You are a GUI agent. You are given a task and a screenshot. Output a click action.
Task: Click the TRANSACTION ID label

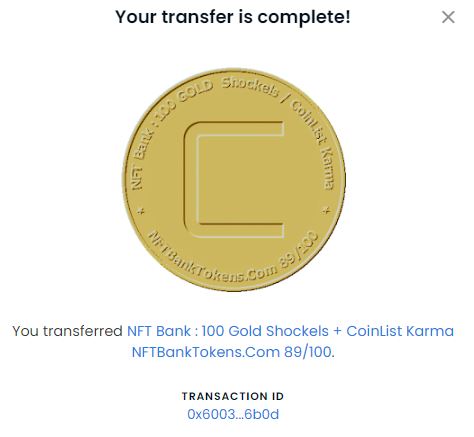tap(233, 396)
